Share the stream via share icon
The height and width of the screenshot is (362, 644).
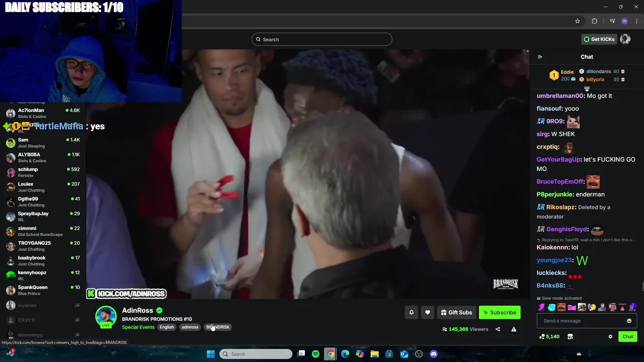tap(498, 329)
